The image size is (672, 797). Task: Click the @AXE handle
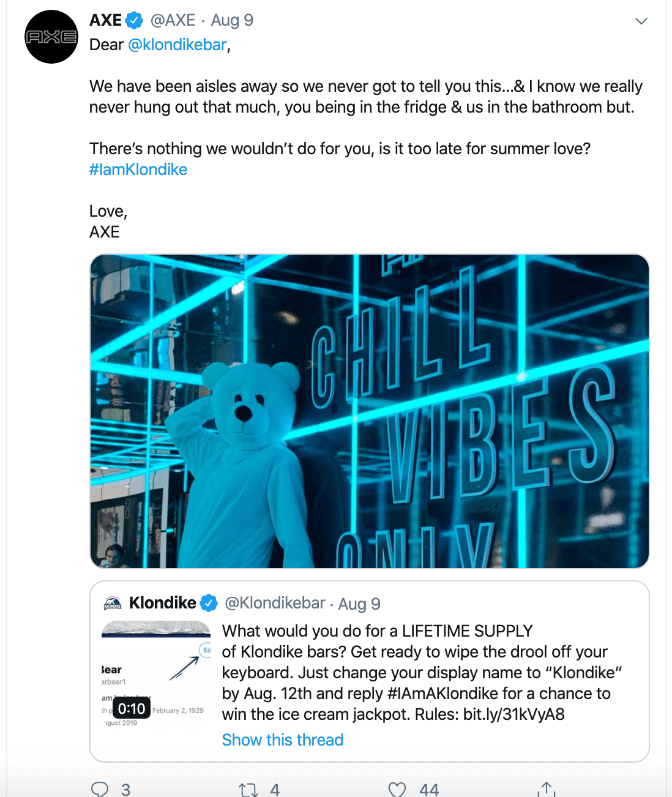pyautogui.click(x=173, y=19)
